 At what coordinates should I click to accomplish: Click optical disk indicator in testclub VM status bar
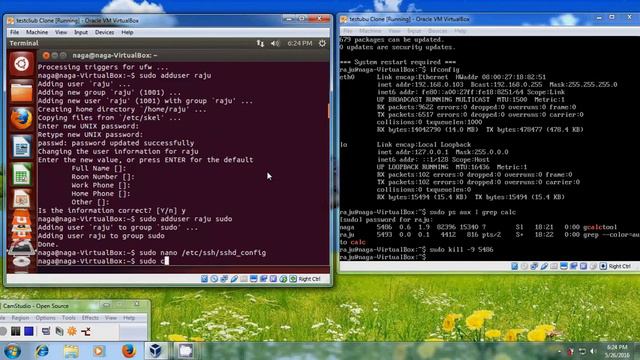(x=214, y=279)
